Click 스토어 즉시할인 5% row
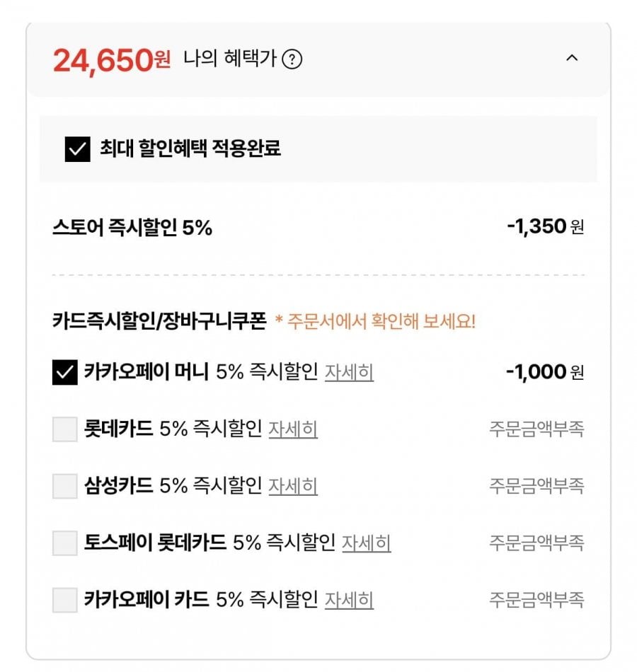The width and height of the screenshot is (637, 672). point(132,228)
